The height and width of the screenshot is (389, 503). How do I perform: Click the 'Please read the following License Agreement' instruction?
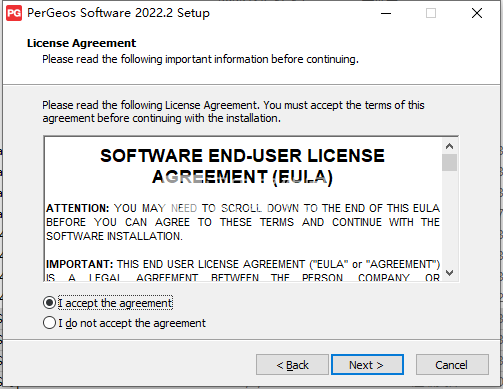point(233,112)
